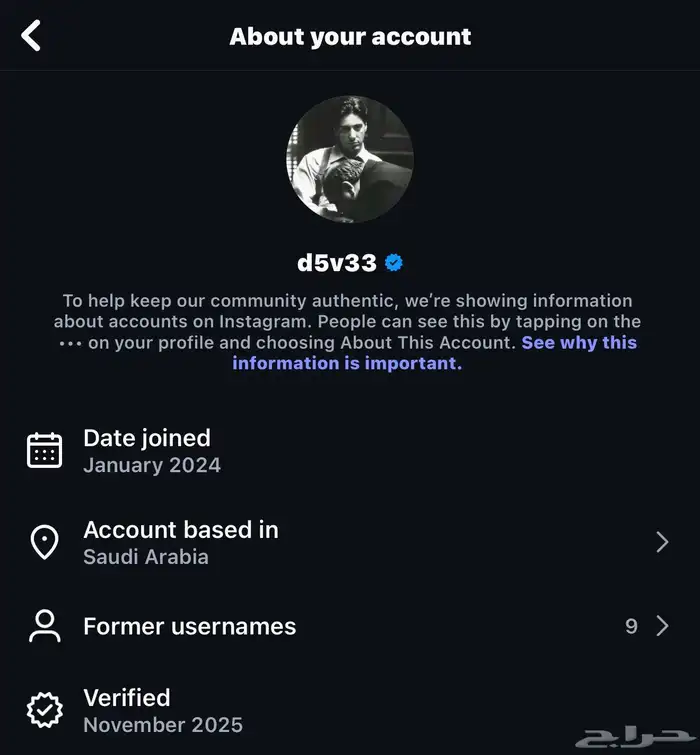This screenshot has height=755, width=700.
Task: Tap the calendar icon for Date joined
Action: (44, 451)
